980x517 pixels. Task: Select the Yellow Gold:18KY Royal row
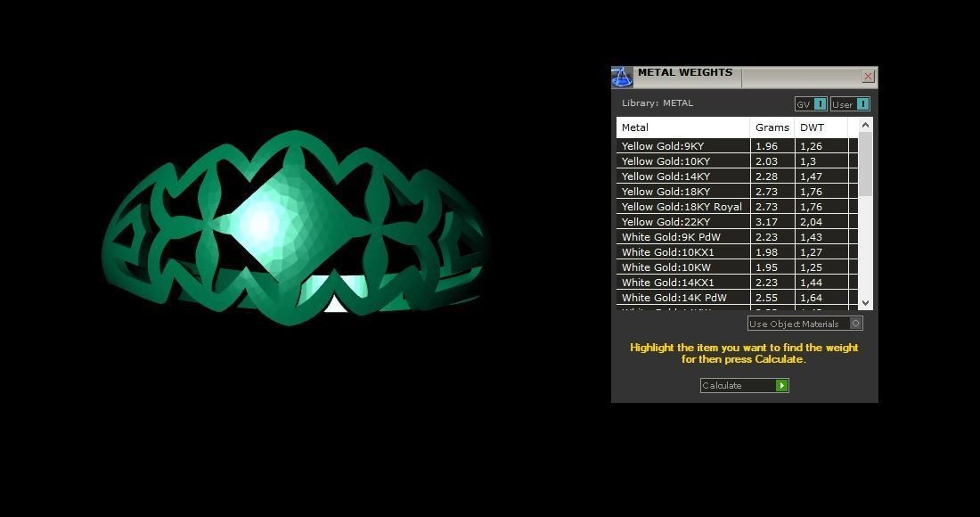pos(737,207)
